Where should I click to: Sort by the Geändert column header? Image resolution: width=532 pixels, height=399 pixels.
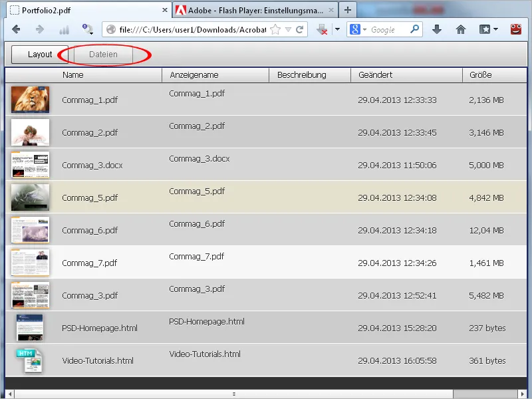pyautogui.click(x=406, y=74)
